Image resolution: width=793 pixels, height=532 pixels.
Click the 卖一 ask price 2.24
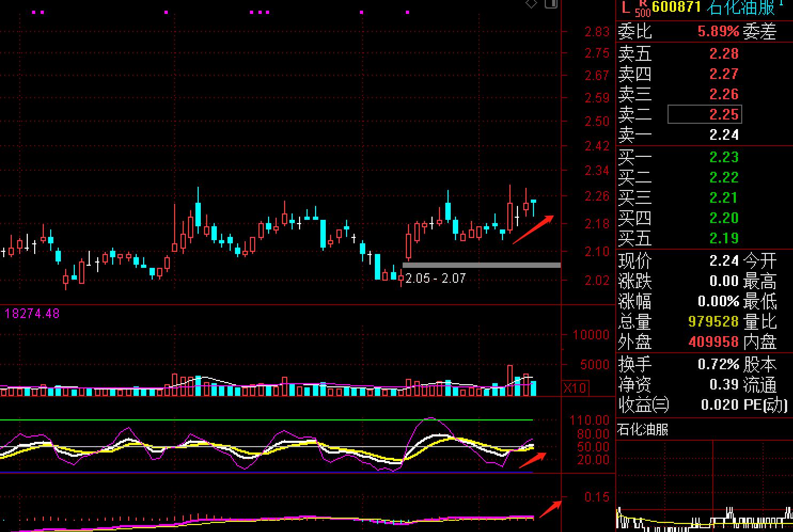[724, 135]
